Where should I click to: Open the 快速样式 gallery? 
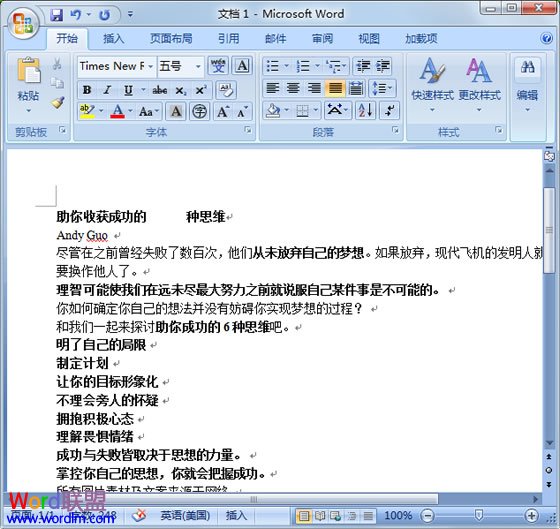(432, 84)
